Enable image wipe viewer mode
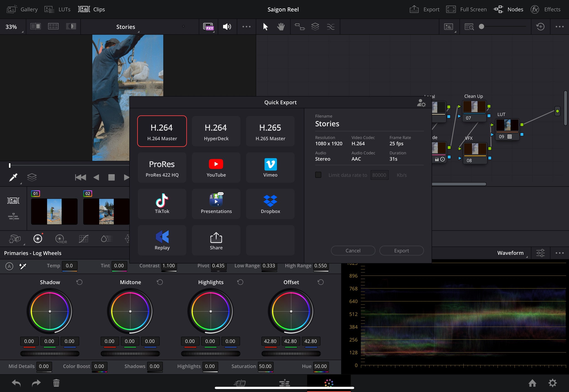569x392 pixels. point(36,26)
